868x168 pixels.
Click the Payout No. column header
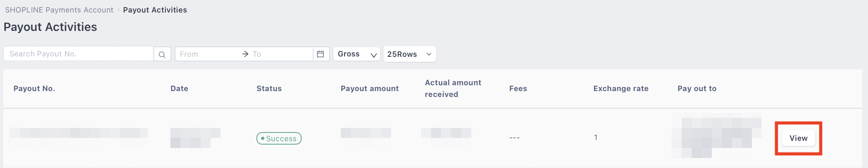(34, 89)
